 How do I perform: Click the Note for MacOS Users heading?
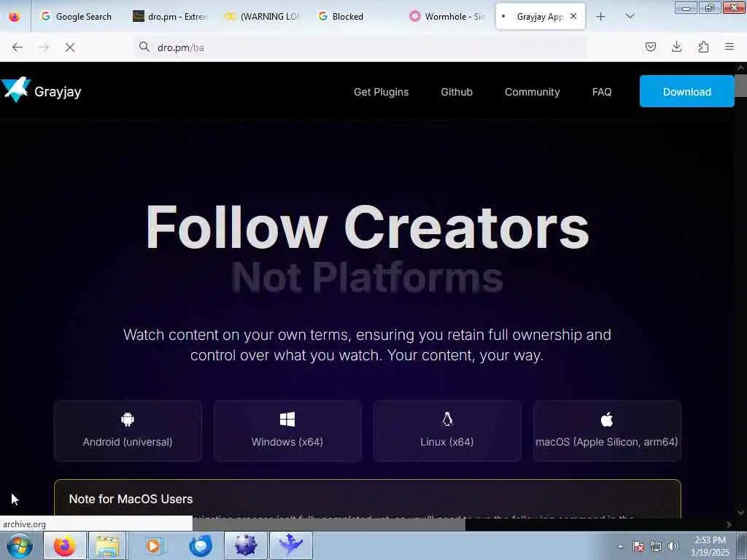pos(131,499)
